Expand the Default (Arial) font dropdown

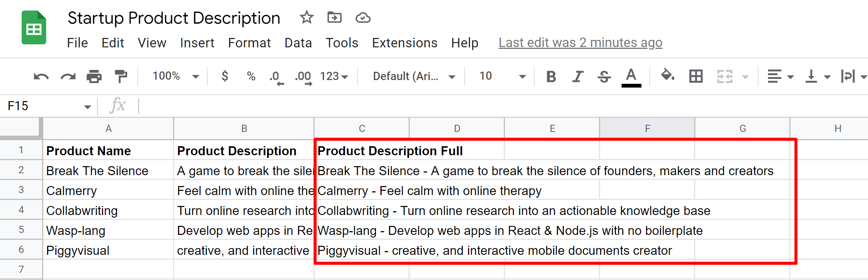point(414,76)
